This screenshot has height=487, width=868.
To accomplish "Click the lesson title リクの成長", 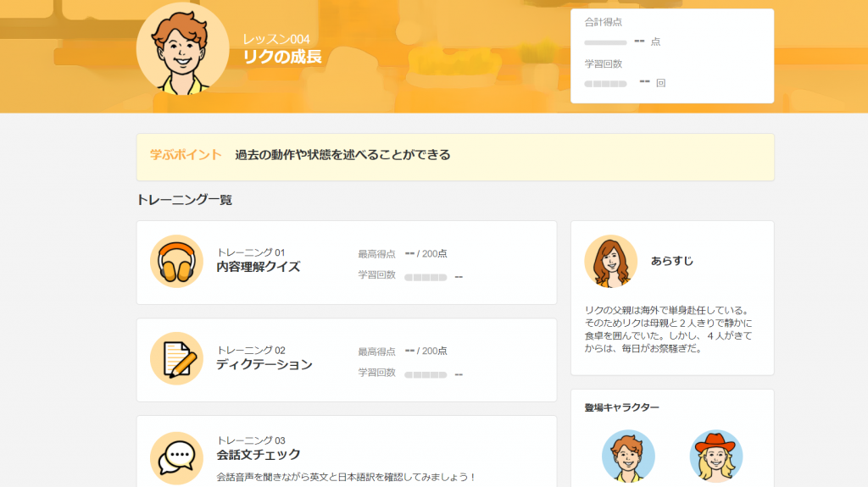I will 282,57.
